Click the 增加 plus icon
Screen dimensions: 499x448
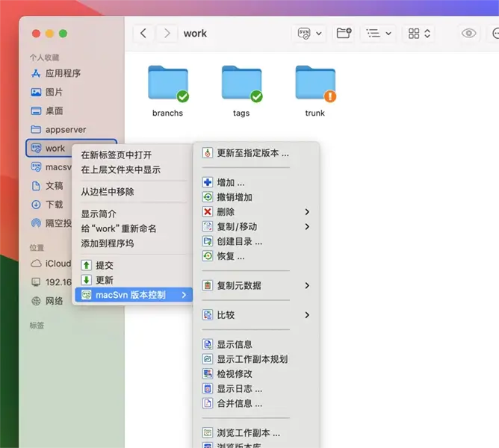click(x=208, y=182)
